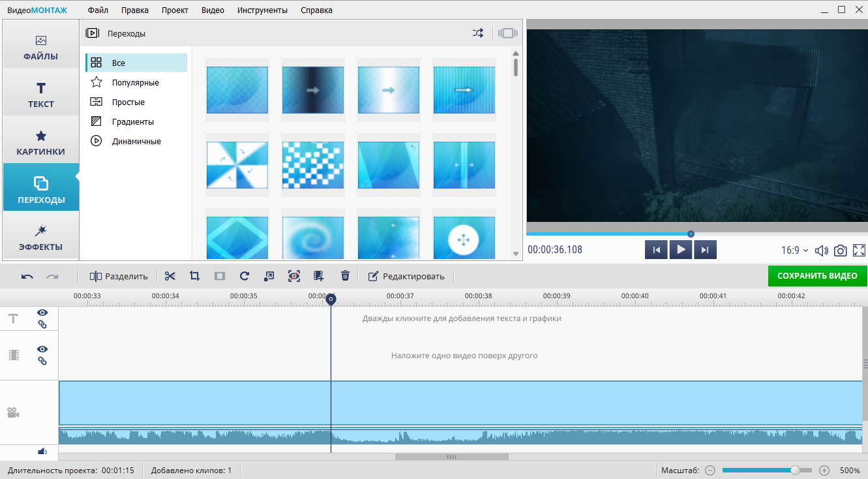
Task: Click the timeline zoom scale slider
Action: [767, 471]
